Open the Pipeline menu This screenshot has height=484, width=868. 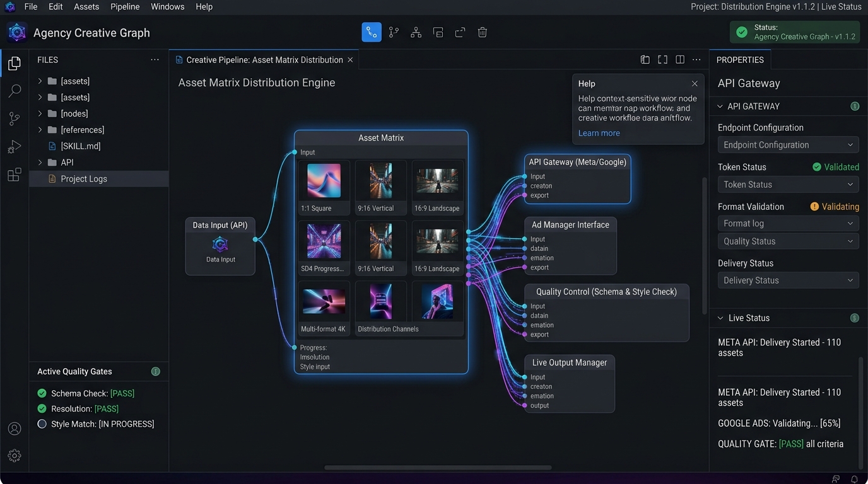pyautogui.click(x=125, y=7)
